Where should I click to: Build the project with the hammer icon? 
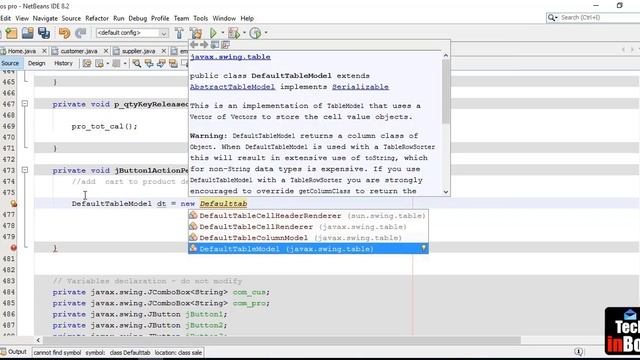[179, 33]
